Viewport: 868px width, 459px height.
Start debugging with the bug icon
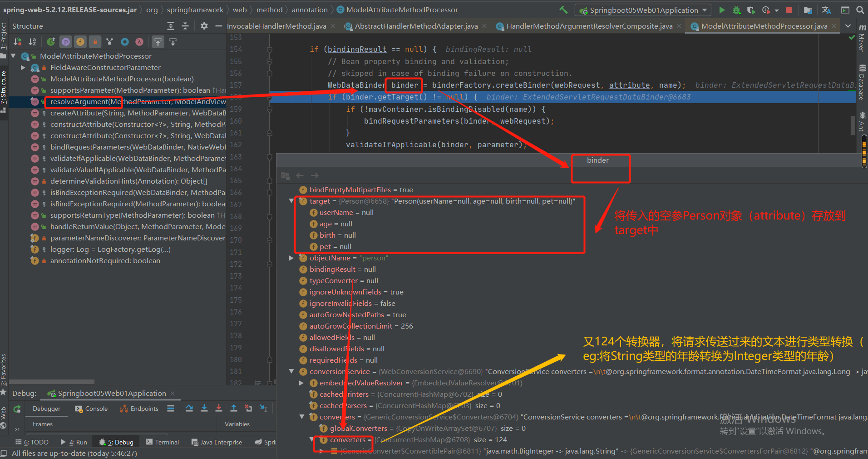pos(736,10)
